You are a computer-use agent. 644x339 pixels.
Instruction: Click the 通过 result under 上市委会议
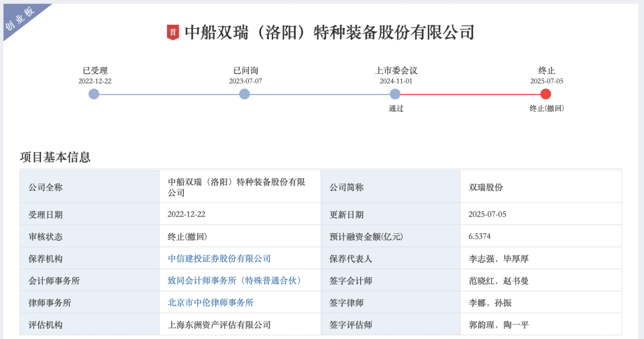point(396,109)
